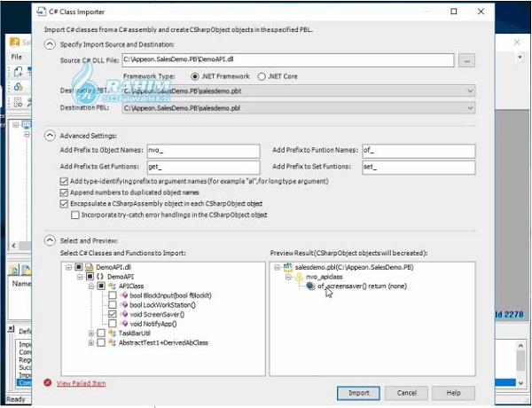The width and height of the screenshot is (532, 408).
Task: Click the APIClass class icon
Action: click(112, 286)
